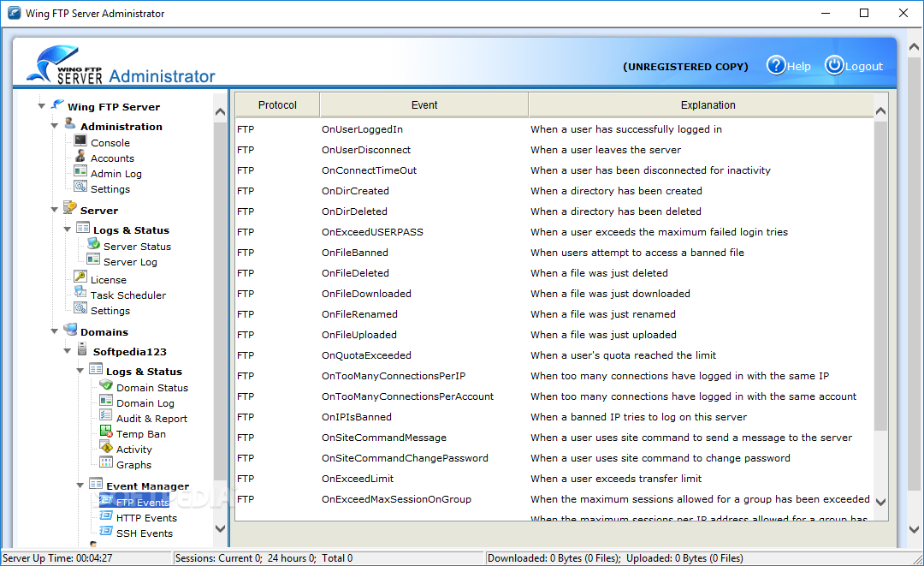Click Administration's Settings icon

coord(80,187)
